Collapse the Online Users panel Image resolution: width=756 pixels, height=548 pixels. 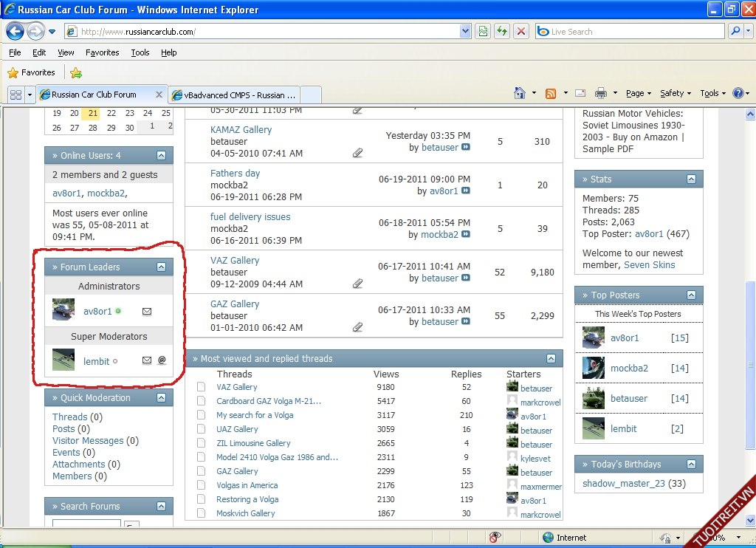tap(161, 156)
